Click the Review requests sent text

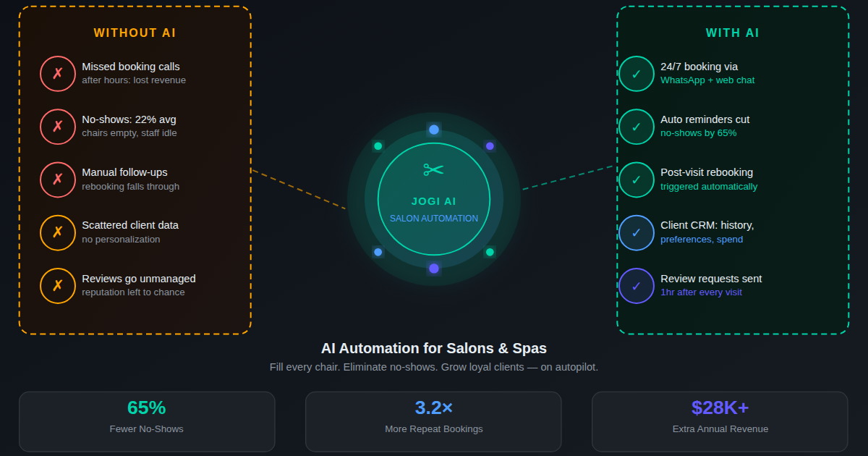click(711, 279)
